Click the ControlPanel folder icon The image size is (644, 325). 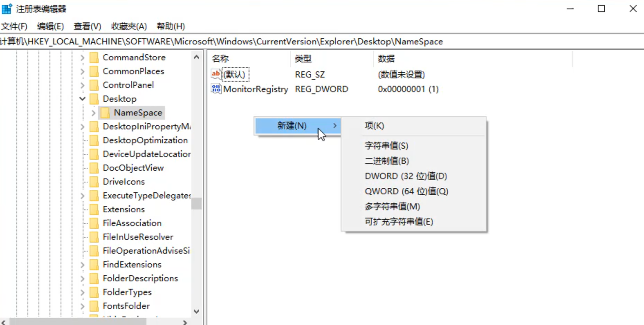[95, 85]
